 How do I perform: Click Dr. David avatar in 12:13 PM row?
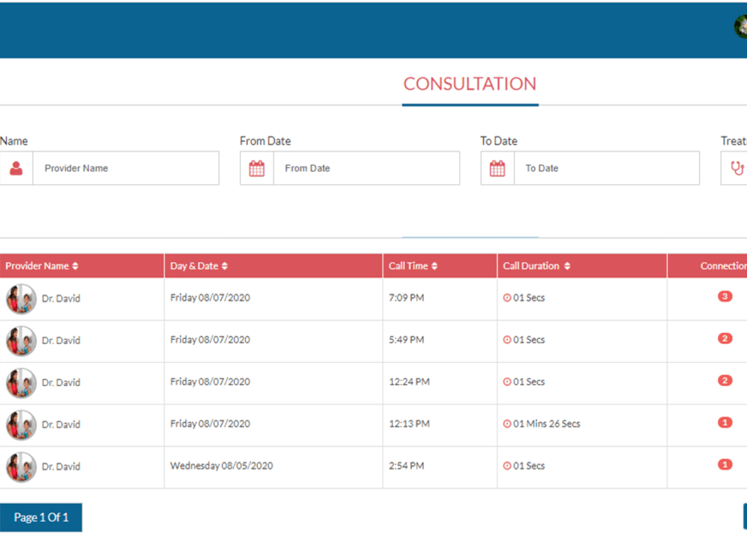click(22, 425)
